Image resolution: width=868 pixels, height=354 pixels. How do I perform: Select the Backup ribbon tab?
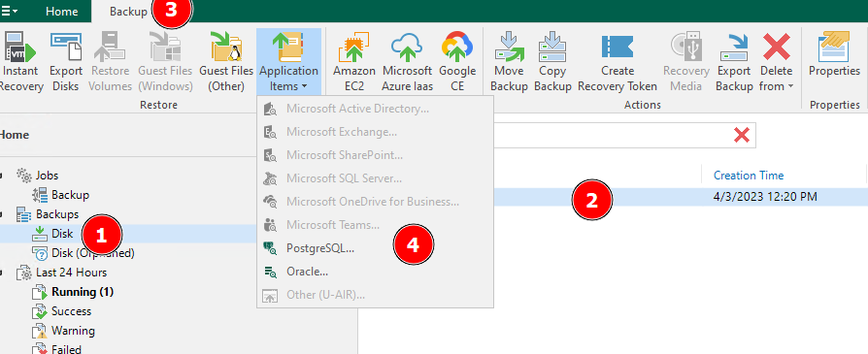(128, 11)
